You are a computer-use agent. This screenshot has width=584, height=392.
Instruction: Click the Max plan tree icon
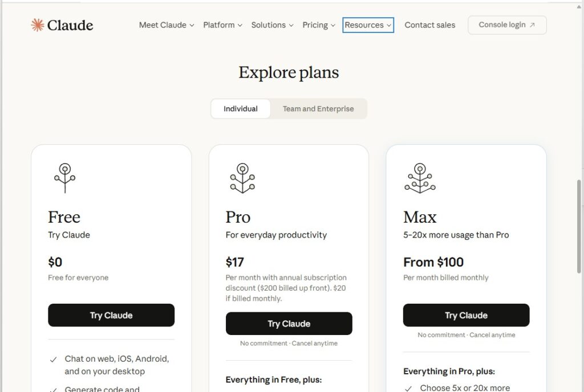[x=420, y=178]
